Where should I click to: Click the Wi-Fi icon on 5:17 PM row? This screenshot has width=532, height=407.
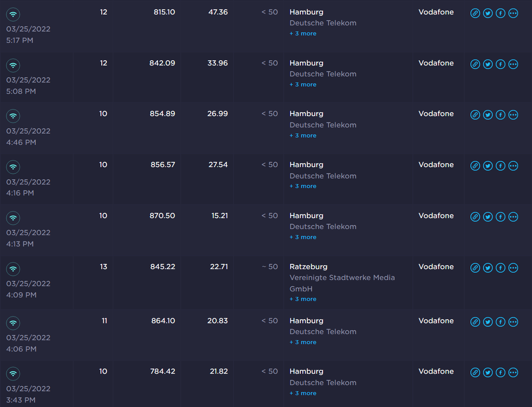point(13,14)
